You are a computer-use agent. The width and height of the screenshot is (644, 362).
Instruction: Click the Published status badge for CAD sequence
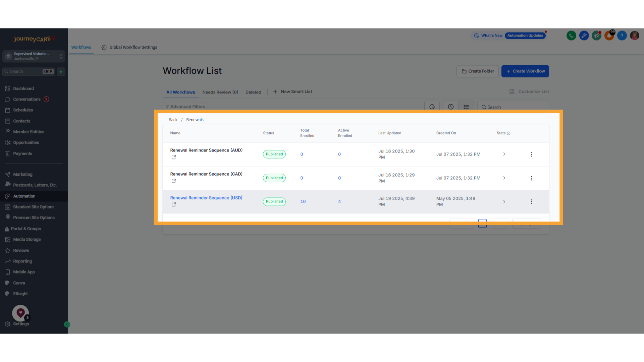pyautogui.click(x=274, y=178)
